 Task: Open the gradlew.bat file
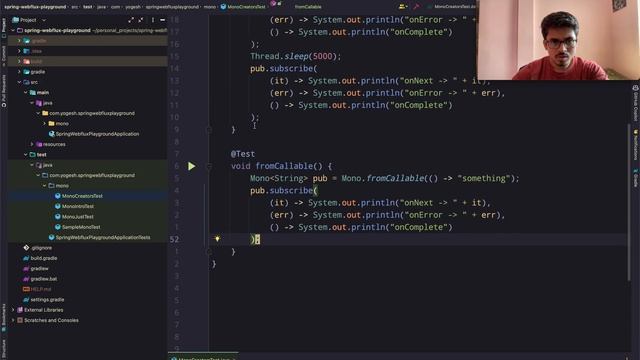40,279
